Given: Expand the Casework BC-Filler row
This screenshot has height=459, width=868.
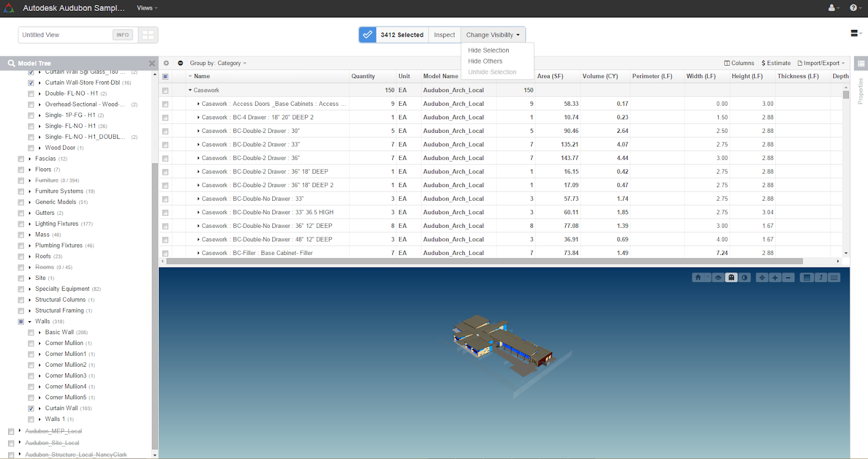Looking at the screenshot, I should click(x=199, y=253).
